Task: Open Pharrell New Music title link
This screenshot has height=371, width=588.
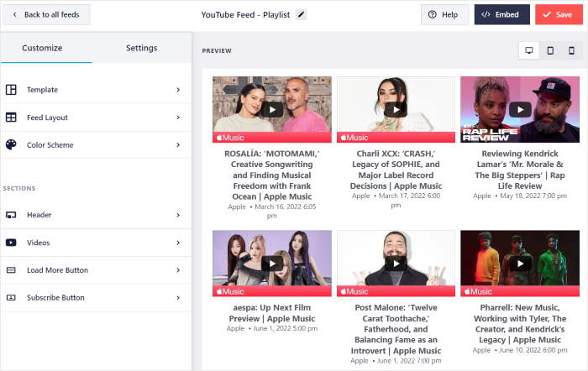Action: point(520,324)
